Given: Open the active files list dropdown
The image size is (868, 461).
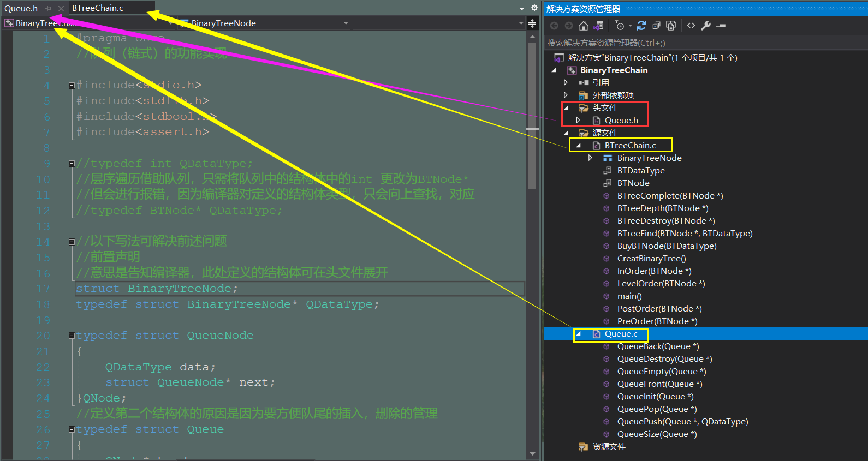Looking at the screenshot, I should [521, 8].
